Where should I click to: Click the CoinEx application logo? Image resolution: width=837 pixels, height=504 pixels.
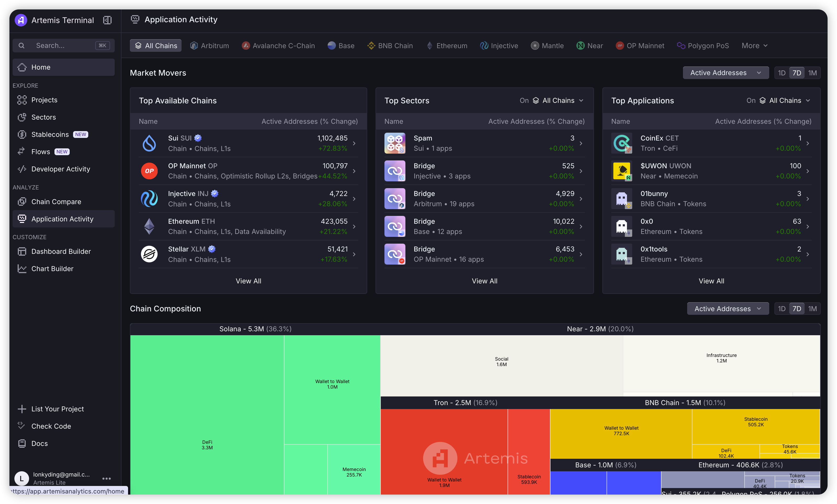point(621,143)
